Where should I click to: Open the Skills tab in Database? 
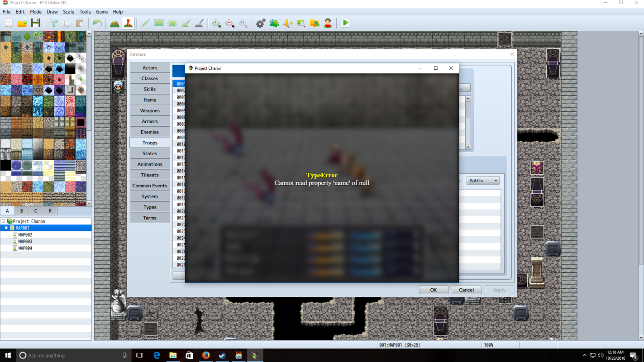150,89
